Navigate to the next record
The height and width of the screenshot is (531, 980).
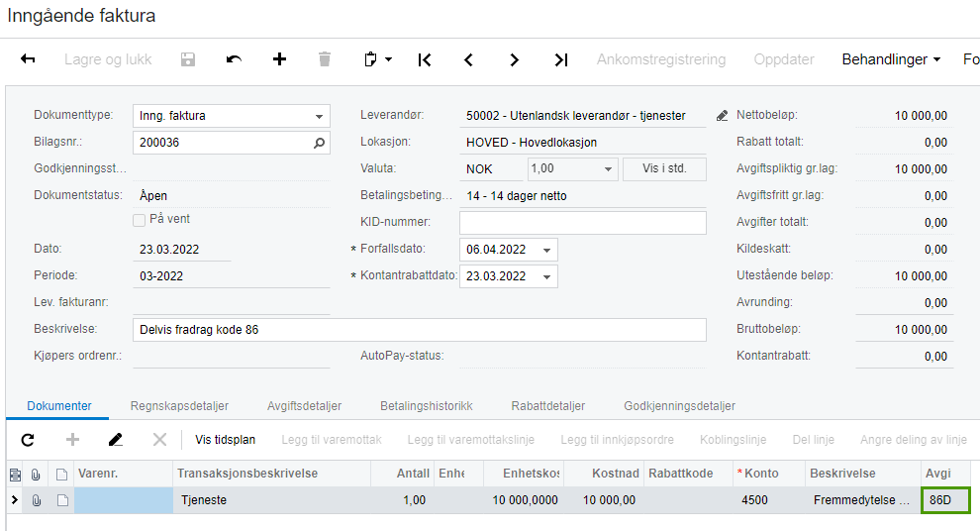[x=515, y=59]
